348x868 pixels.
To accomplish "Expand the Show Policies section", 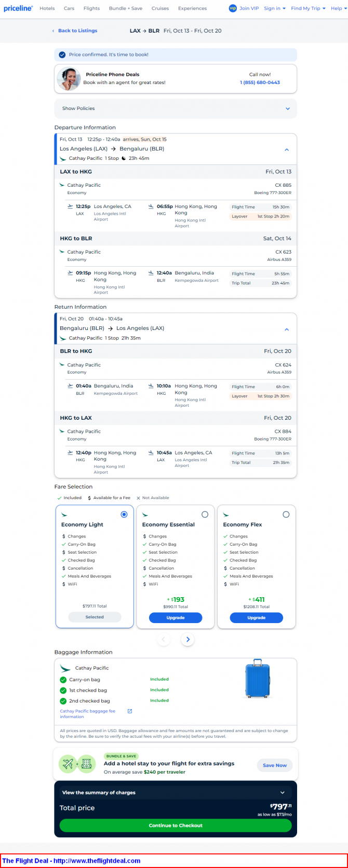I will point(176,108).
